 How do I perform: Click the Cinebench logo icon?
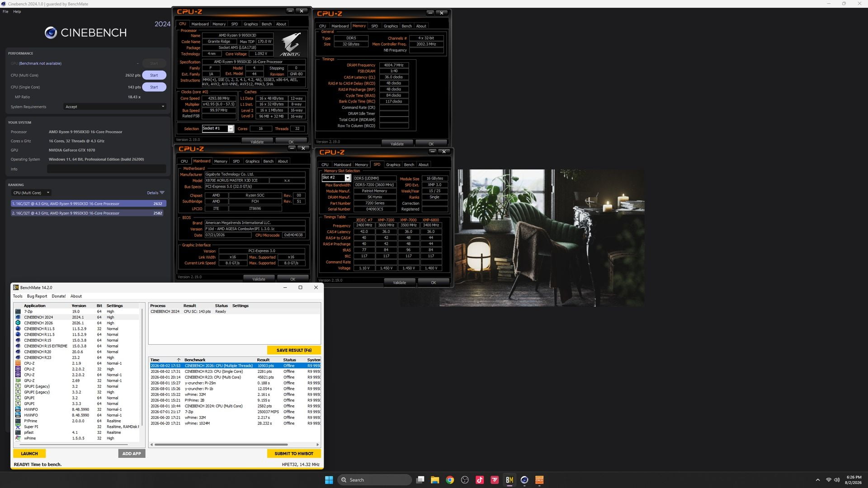coord(51,33)
